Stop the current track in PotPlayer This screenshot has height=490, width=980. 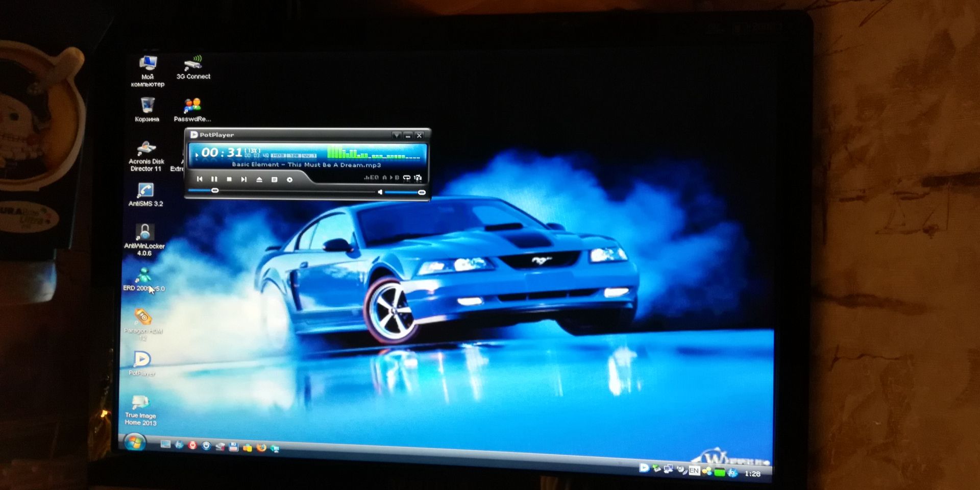(229, 179)
